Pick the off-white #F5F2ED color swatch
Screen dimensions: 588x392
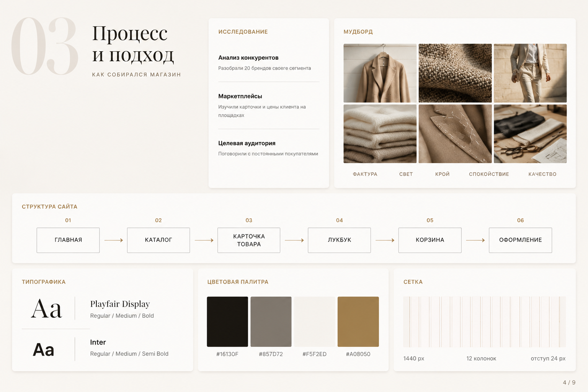pos(315,322)
